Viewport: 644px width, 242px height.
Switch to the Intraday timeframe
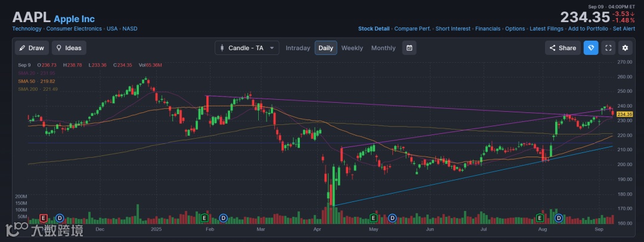click(298, 48)
